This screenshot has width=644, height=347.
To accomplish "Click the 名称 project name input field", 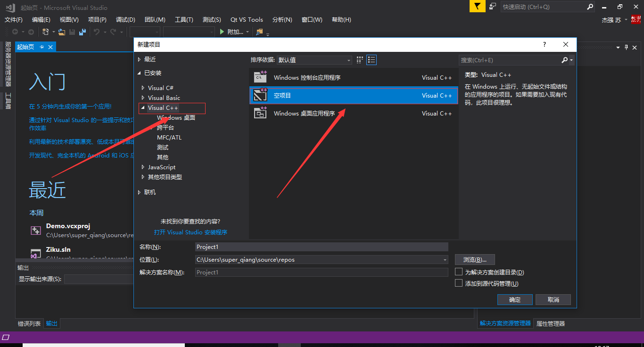I will (x=322, y=247).
